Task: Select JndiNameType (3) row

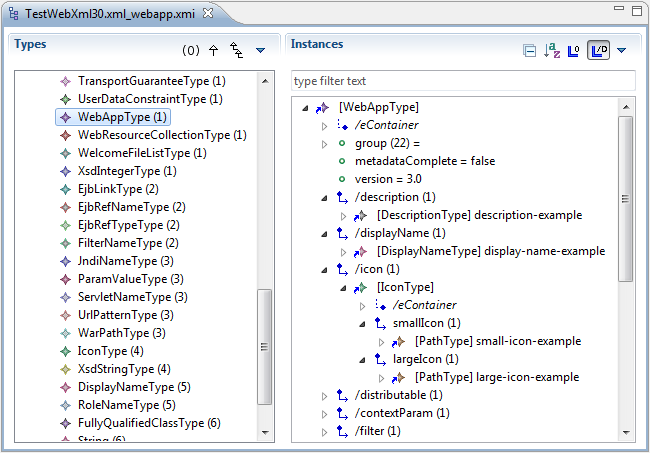Action: coord(126,261)
